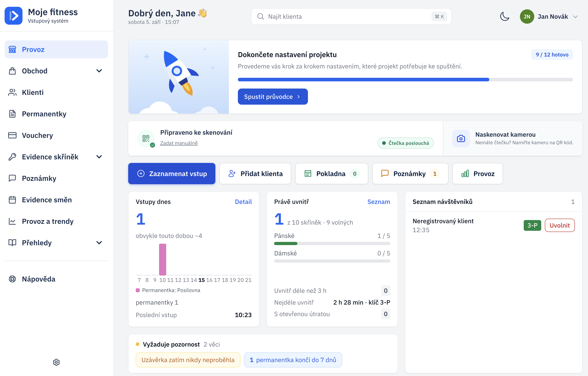Click the Permanentky document icon
This screenshot has width=588, height=376.
coord(12,114)
